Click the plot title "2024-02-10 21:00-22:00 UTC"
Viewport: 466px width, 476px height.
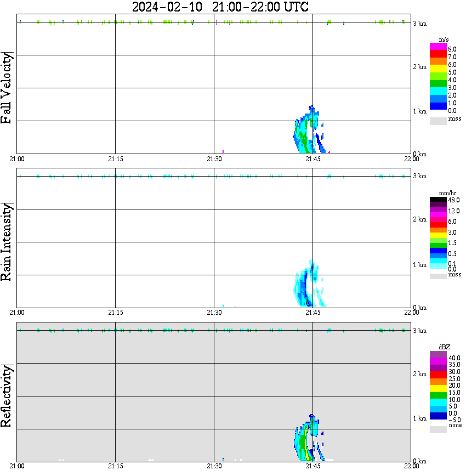tap(220, 7)
